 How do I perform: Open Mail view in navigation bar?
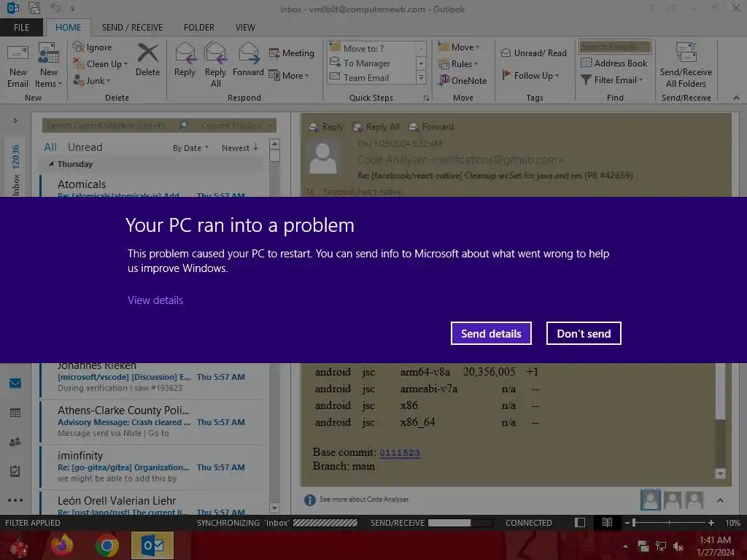coord(15,383)
